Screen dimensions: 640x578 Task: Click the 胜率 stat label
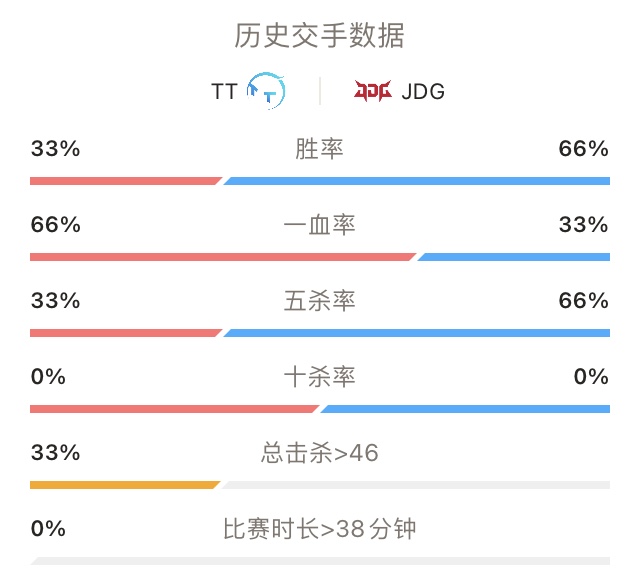pos(320,149)
